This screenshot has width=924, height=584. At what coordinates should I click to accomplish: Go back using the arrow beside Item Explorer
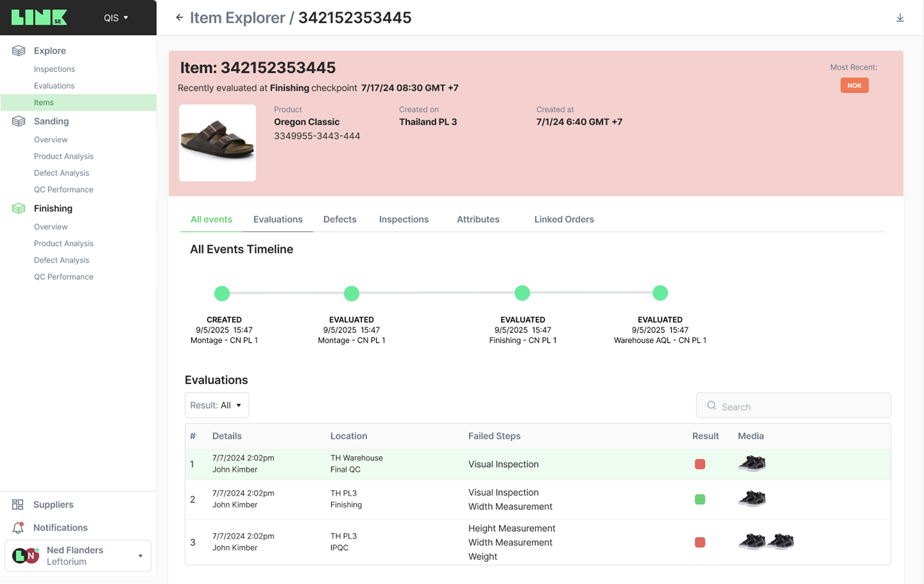(x=179, y=17)
